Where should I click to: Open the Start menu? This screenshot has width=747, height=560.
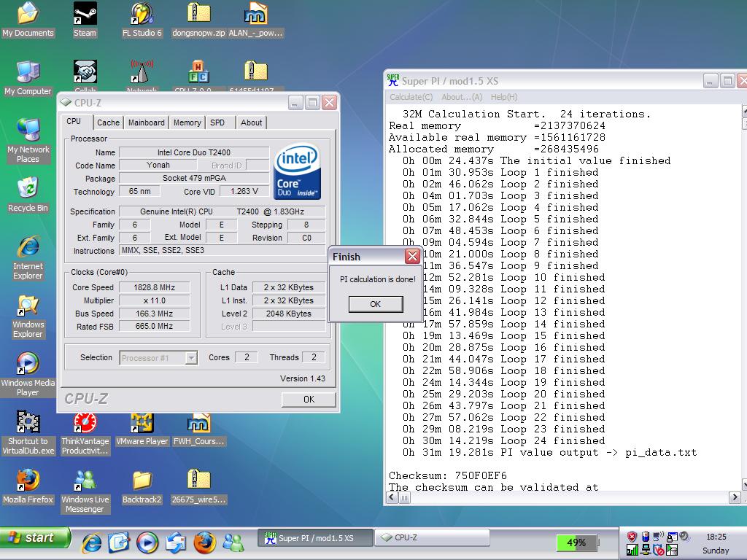click(x=34, y=537)
